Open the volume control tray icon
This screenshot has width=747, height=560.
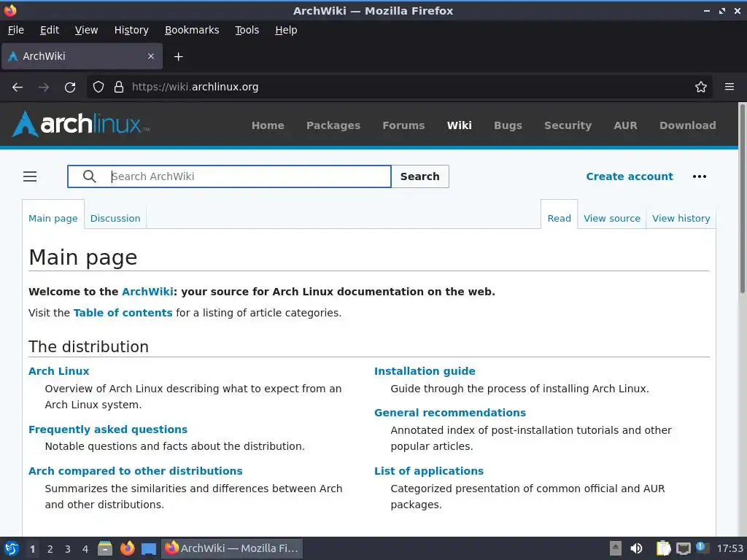(x=636, y=548)
